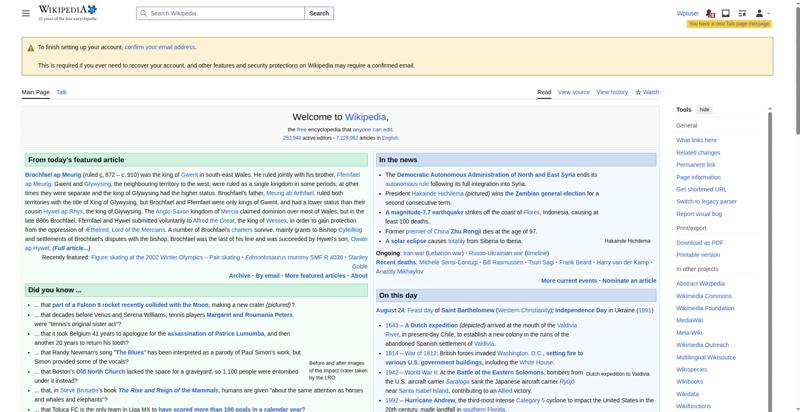Screen dimensions: 800x412
Task: Open the alerts icon with red badge
Action: click(x=710, y=13)
